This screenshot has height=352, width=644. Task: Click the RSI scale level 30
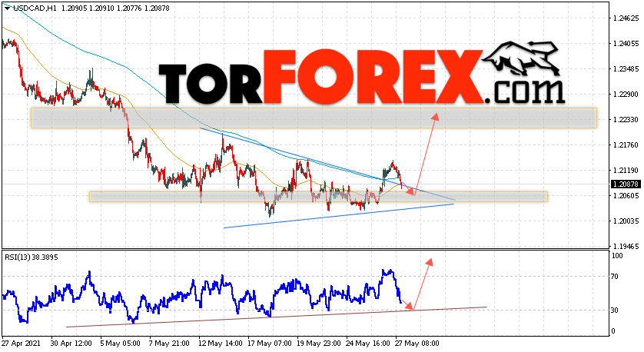point(615,310)
